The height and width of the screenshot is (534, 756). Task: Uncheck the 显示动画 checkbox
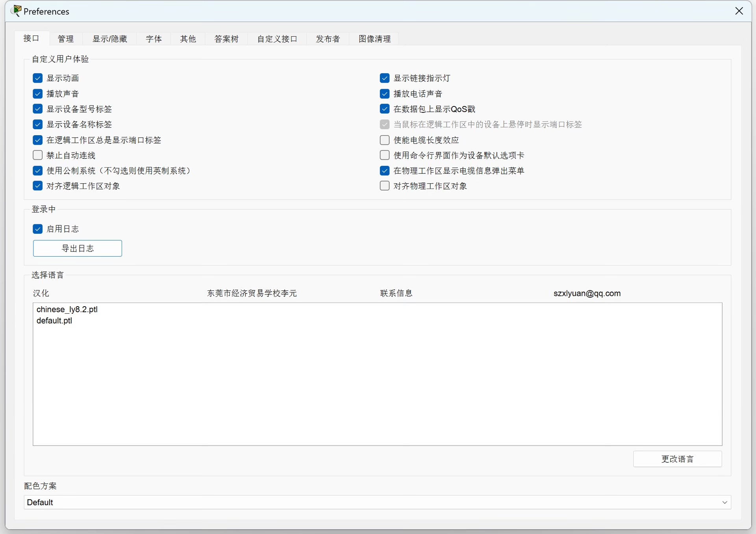point(38,78)
